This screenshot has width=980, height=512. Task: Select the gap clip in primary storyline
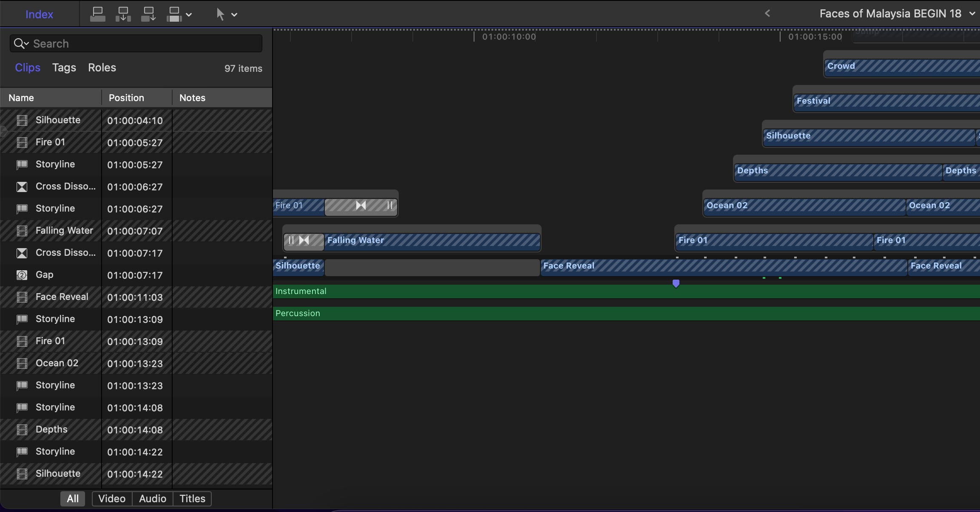[x=432, y=268]
